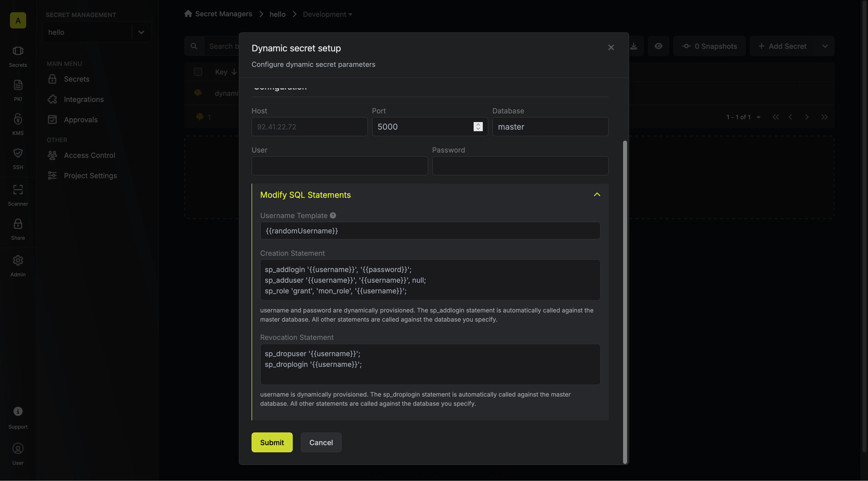
Task: Open the User profile icon
Action: (18, 449)
